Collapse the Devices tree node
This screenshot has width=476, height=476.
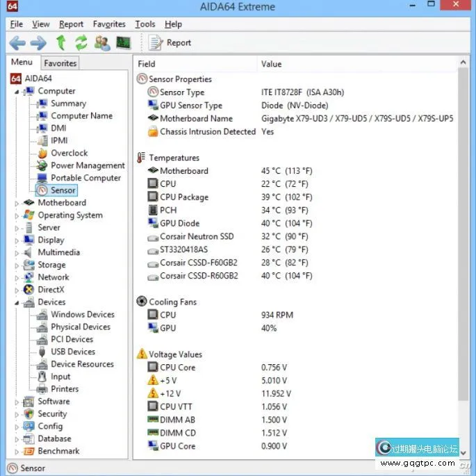pos(18,302)
